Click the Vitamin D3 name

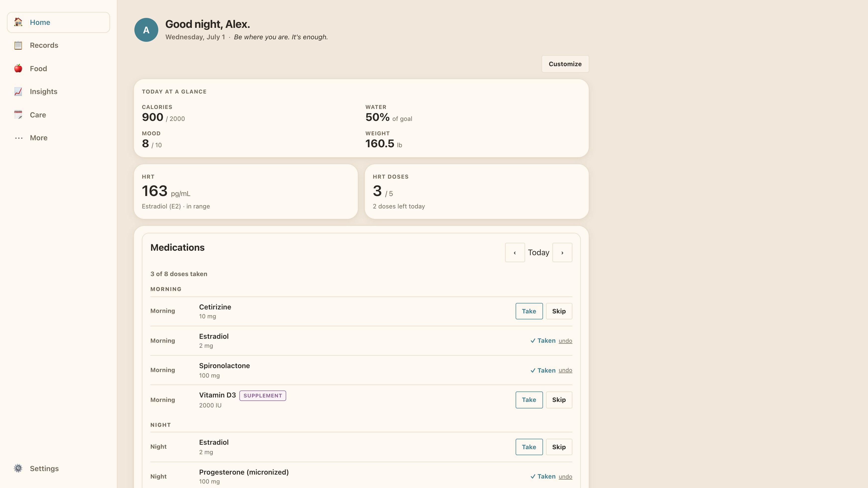pyautogui.click(x=217, y=395)
